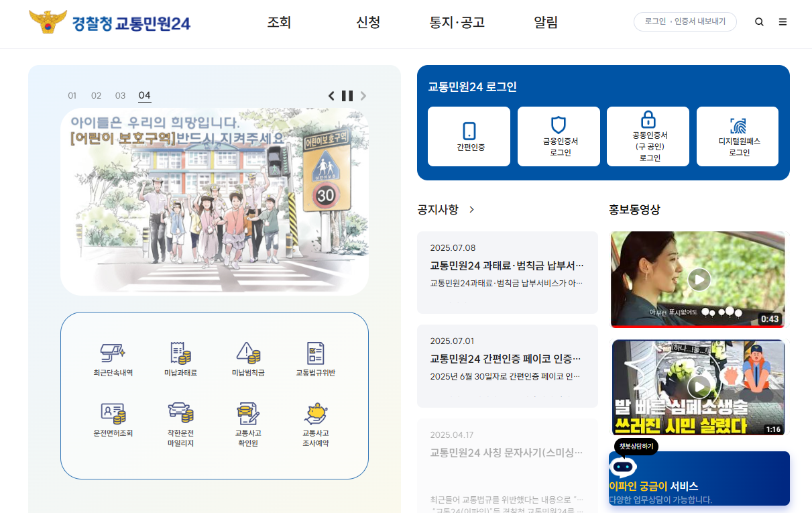The width and height of the screenshot is (812, 513).
Task: Open the 조회 menu
Action: tap(279, 22)
